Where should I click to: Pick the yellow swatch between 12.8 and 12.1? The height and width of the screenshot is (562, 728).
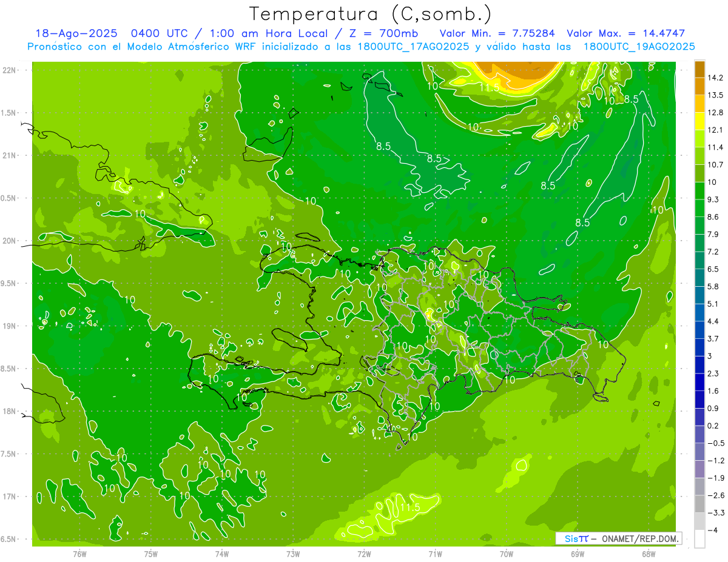tap(699, 121)
